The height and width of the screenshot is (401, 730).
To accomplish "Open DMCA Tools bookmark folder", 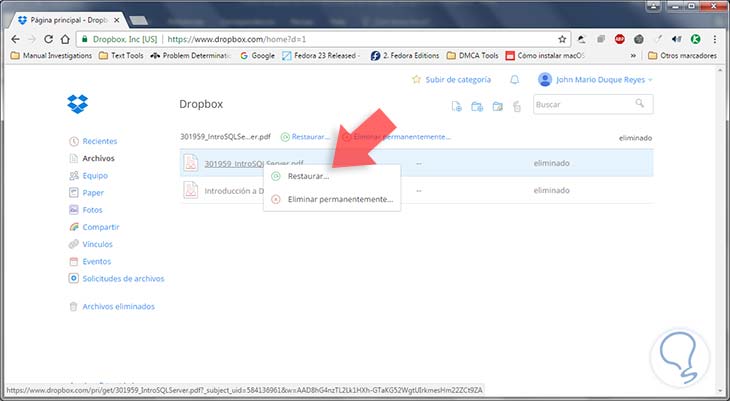I will (473, 55).
